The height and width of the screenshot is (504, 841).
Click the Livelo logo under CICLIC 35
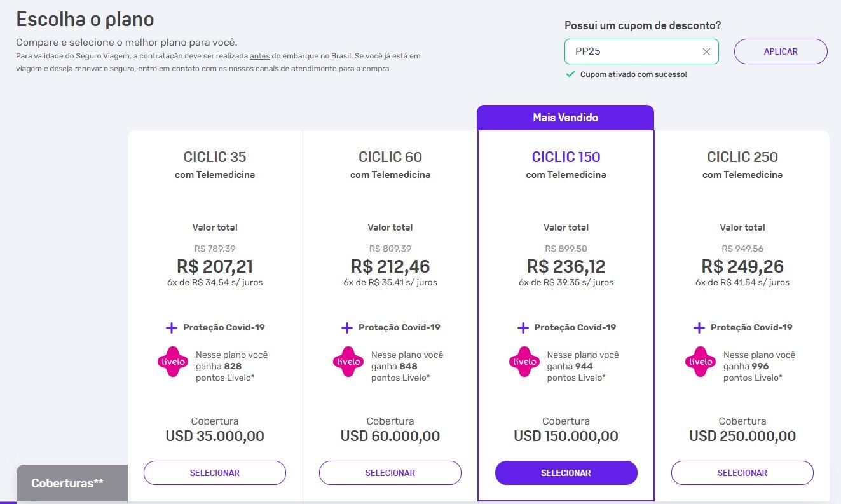click(x=173, y=362)
